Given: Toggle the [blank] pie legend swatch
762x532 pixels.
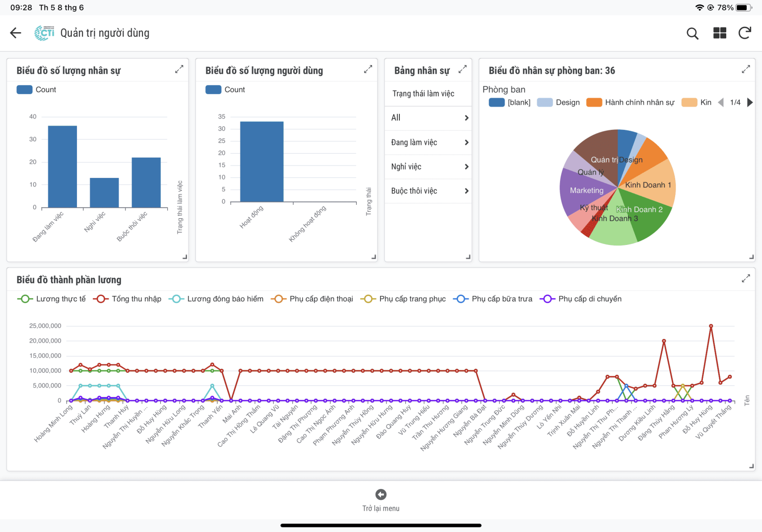Looking at the screenshot, I should pos(497,102).
